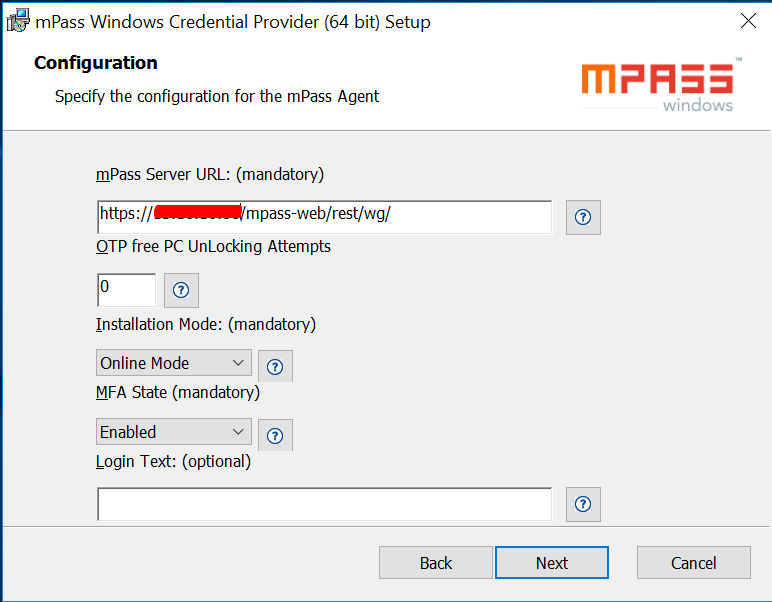Proceed with the Next button

(552, 563)
